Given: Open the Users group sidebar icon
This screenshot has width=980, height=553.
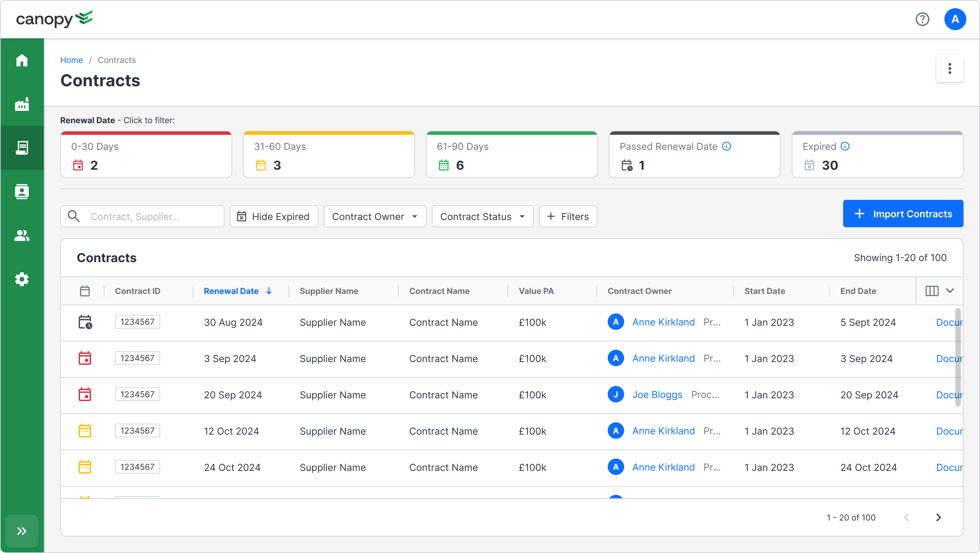Looking at the screenshot, I should click(x=22, y=235).
